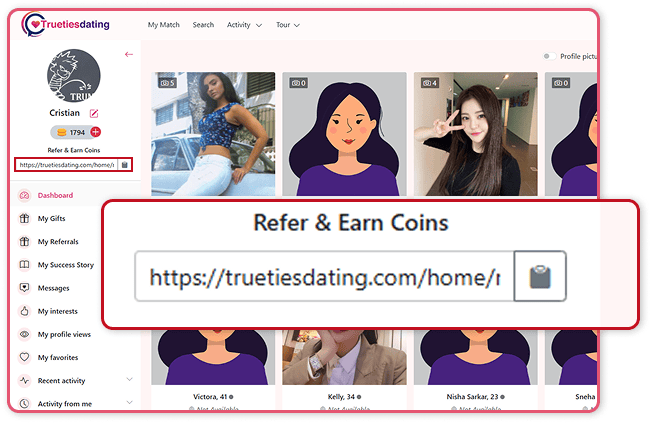Open Search in the top navigation
The height and width of the screenshot is (423, 651).
click(x=203, y=25)
